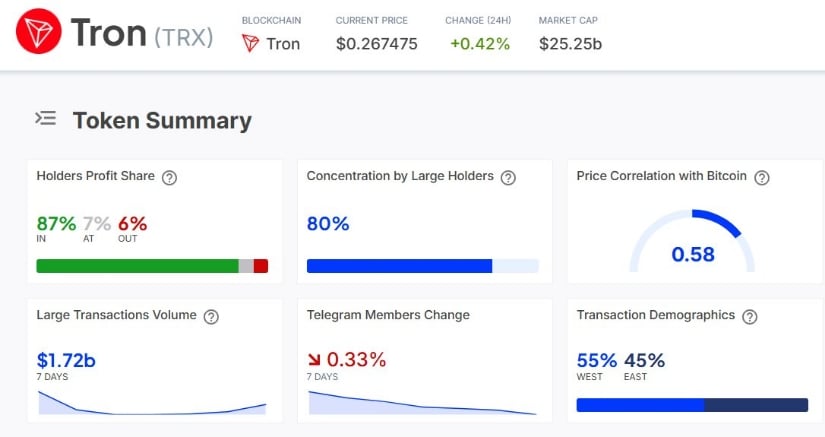The height and width of the screenshot is (437, 825).
Task: Click the "CHANGE (24H)" header label
Action: (x=478, y=21)
